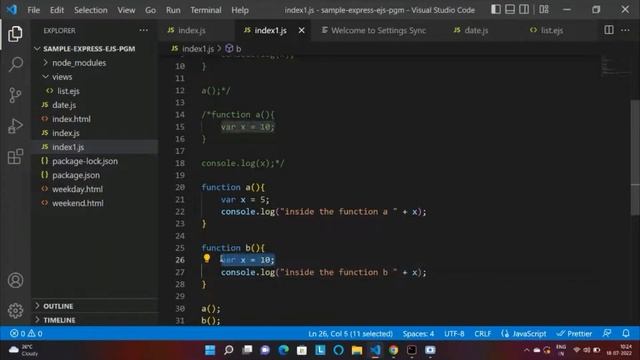Open index.html in the explorer
This screenshot has height=360, width=640.
94,119
